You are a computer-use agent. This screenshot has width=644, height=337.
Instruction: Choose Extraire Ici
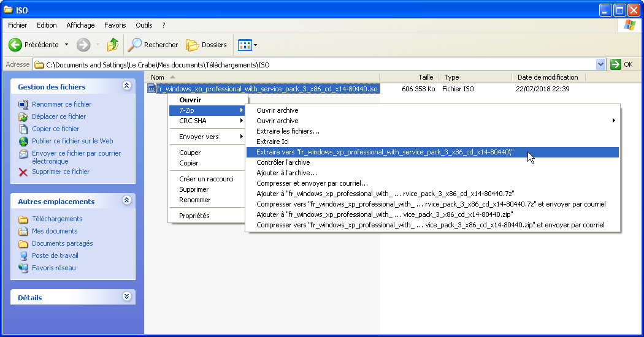[432, 142]
